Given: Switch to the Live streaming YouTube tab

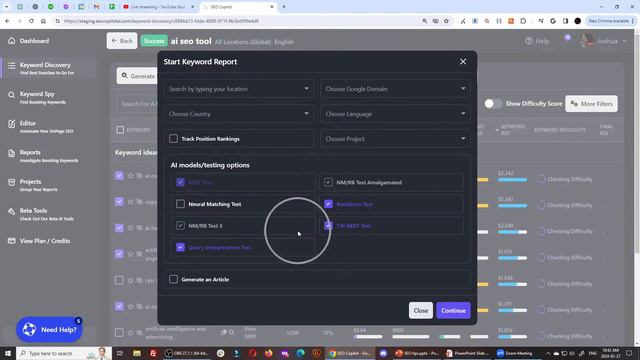Looking at the screenshot, I should (157, 7).
